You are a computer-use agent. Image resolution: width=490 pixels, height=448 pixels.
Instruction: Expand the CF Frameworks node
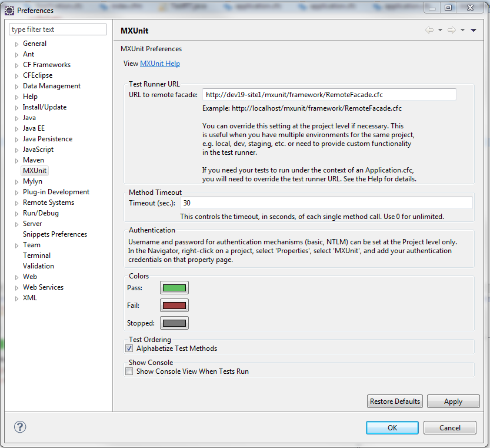[x=17, y=65]
